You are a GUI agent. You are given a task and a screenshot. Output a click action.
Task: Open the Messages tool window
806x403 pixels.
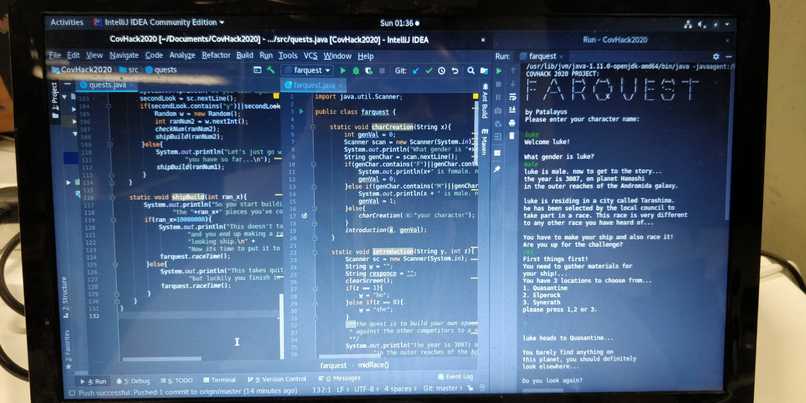[x=340, y=378]
